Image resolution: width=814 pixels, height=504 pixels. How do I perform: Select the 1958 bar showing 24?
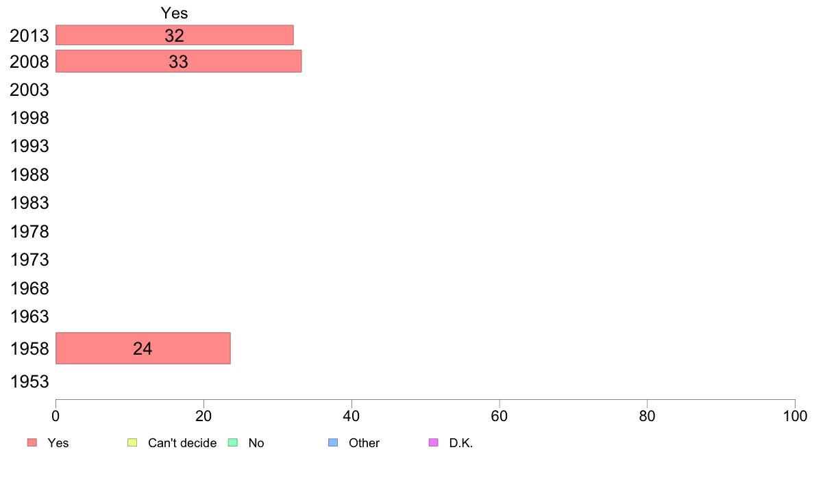click(143, 349)
